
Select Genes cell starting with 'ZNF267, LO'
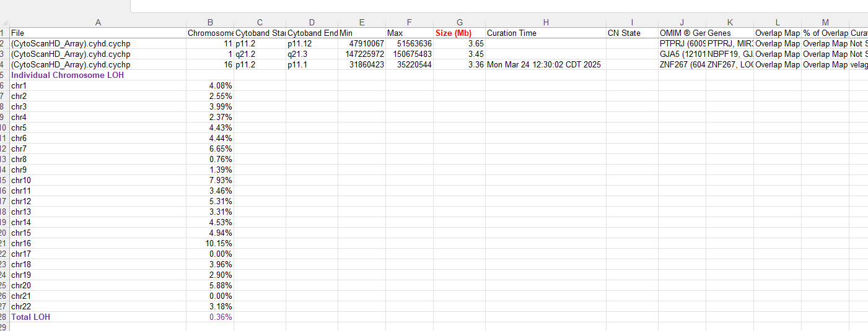click(730, 64)
